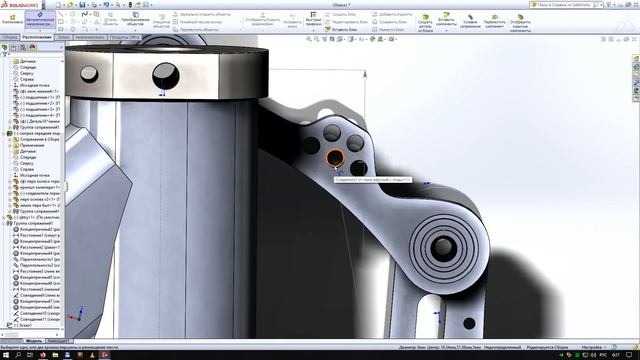Open Условия сопряжения mate tool
This screenshot has width=640, height=360.
(470, 22)
